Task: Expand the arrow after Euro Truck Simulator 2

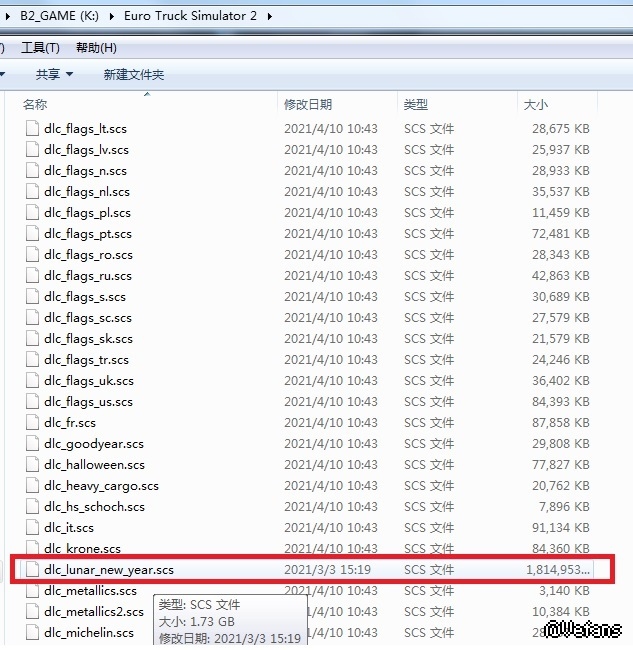Action: click(x=270, y=17)
